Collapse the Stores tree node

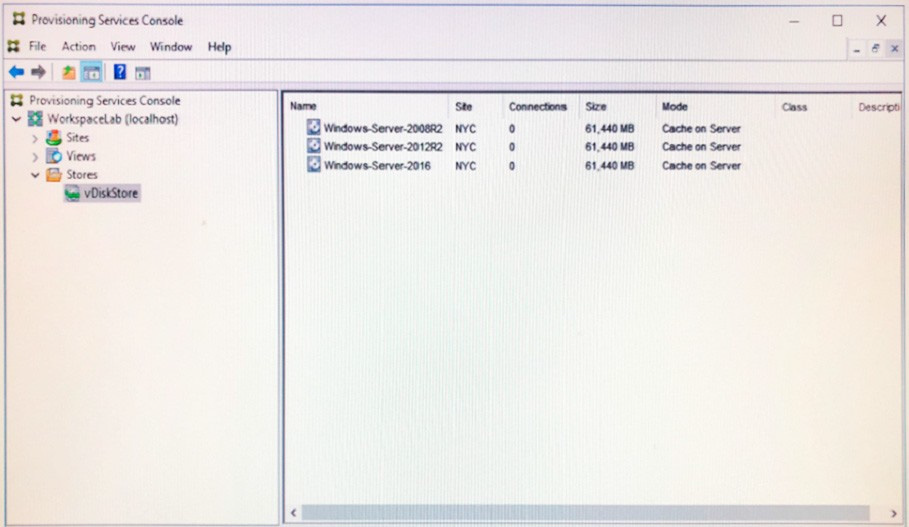pyautogui.click(x=35, y=175)
